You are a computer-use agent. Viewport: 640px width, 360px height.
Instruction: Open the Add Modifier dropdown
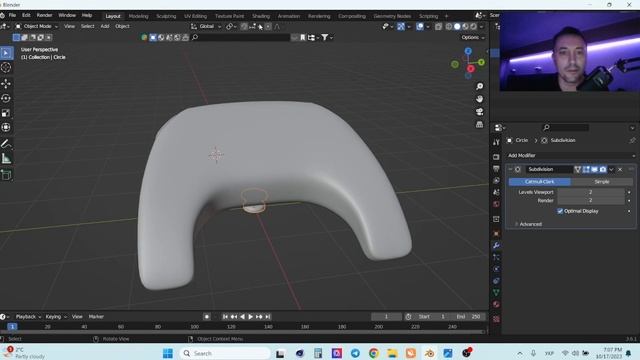tap(571, 156)
